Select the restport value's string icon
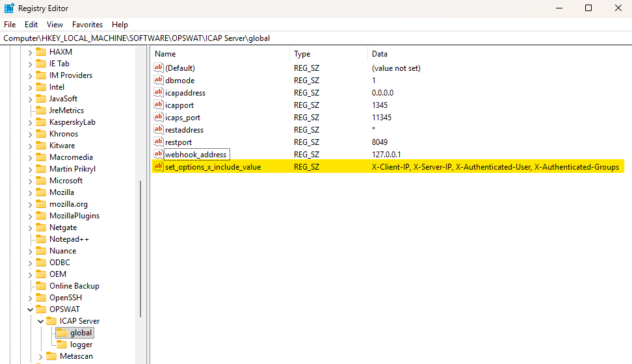Image resolution: width=632 pixels, height=364 pixels. pyautogui.click(x=159, y=142)
